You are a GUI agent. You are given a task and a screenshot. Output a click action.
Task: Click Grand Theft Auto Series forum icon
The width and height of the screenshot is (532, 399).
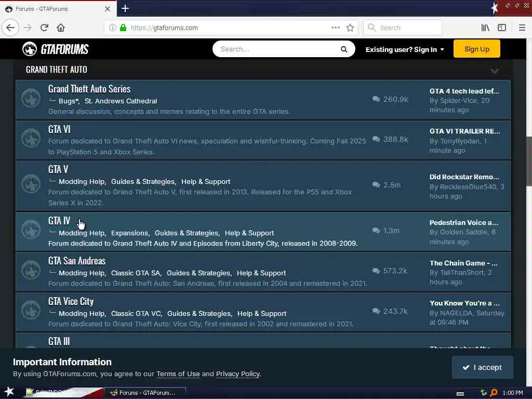[x=31, y=98]
